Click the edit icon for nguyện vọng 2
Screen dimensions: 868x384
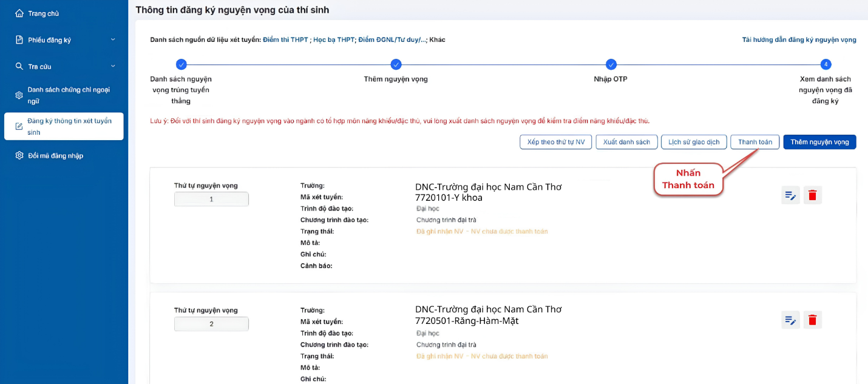790,320
